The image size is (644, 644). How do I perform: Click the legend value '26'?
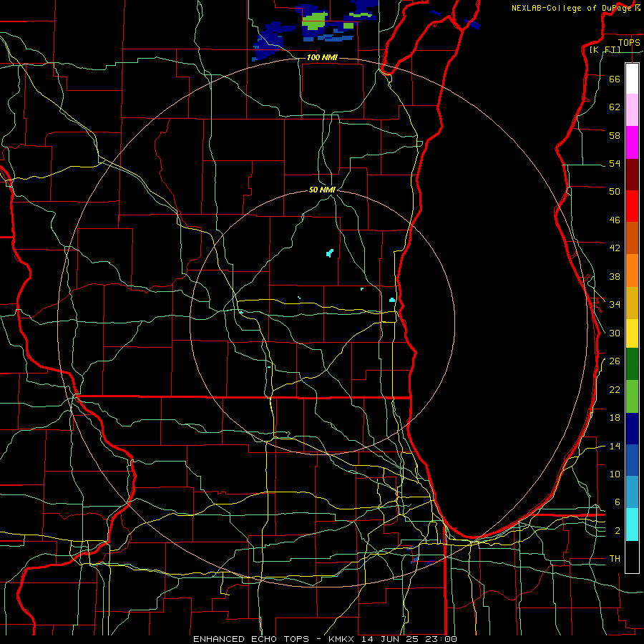[x=615, y=361]
